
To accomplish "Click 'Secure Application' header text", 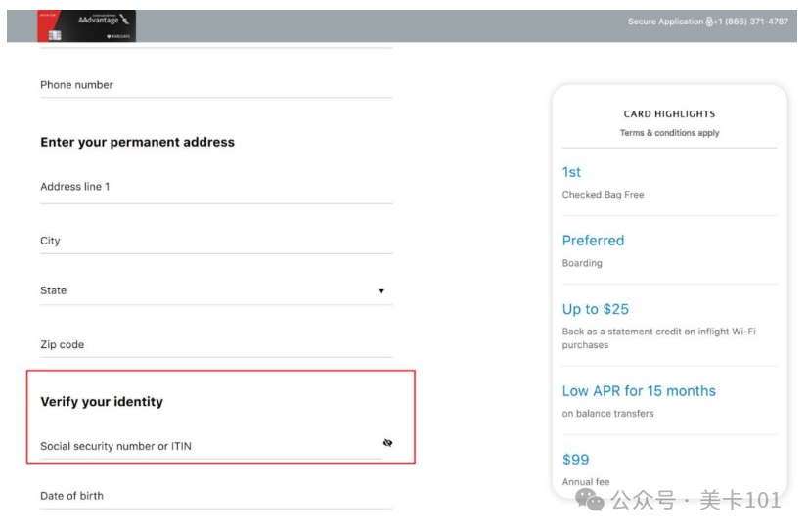I will [x=665, y=22].
